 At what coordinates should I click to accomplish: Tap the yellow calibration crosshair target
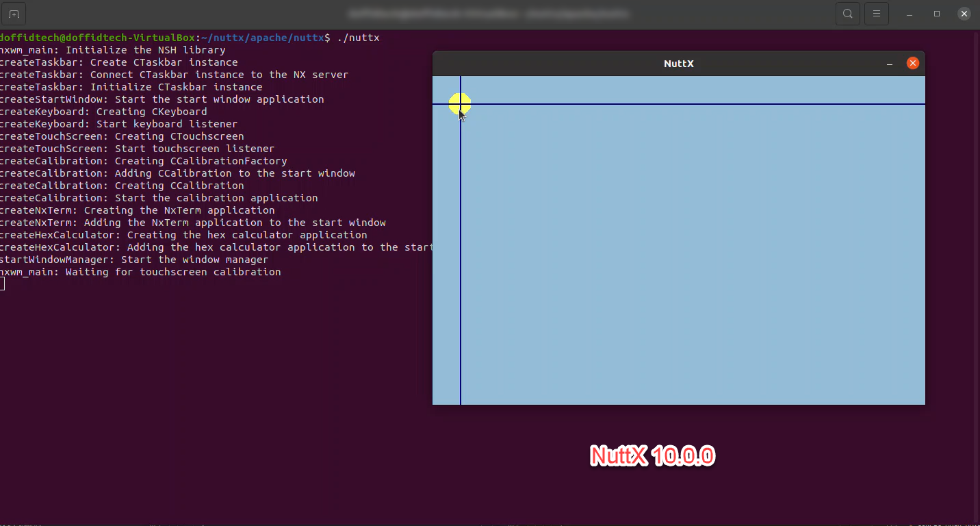(460, 104)
